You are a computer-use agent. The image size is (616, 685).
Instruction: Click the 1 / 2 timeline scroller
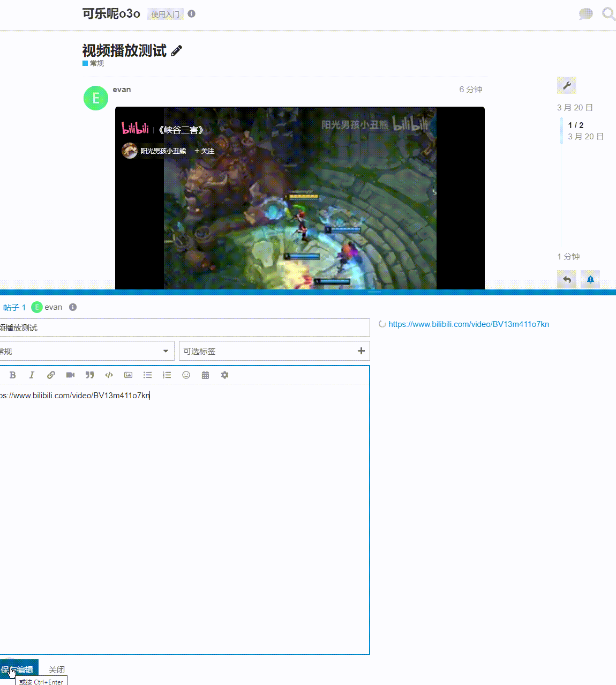click(x=576, y=125)
